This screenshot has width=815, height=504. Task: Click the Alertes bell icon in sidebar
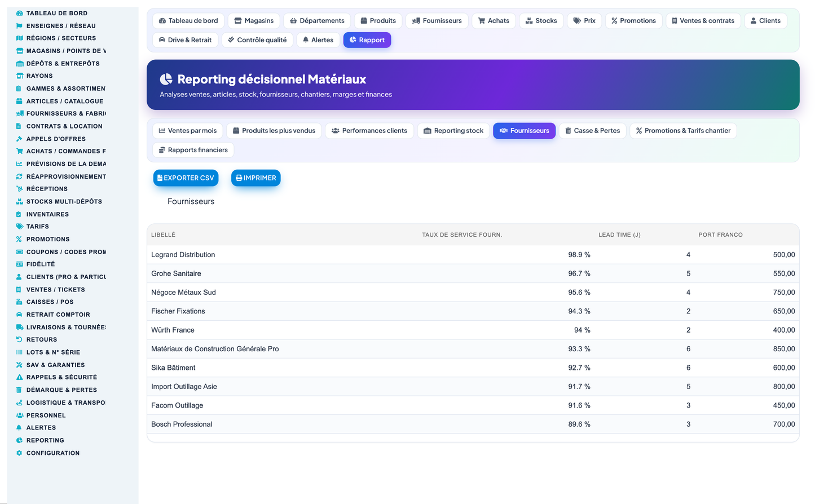[x=19, y=428]
